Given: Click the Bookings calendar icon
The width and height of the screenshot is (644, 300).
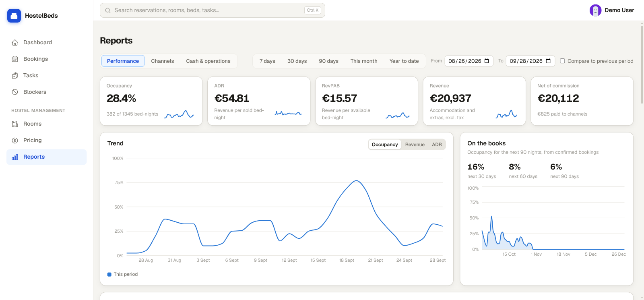Looking at the screenshot, I should 15,59.
